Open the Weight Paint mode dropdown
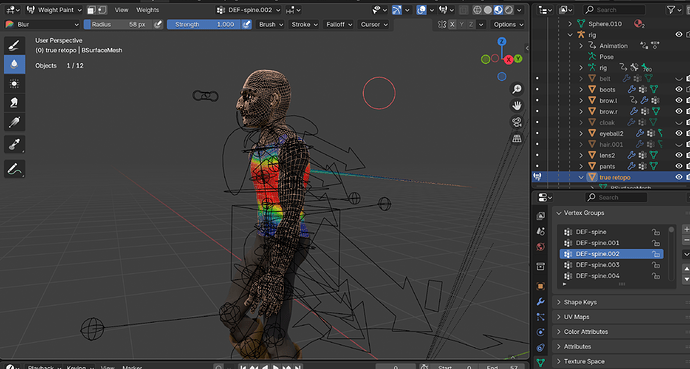690x369 pixels. (55, 10)
